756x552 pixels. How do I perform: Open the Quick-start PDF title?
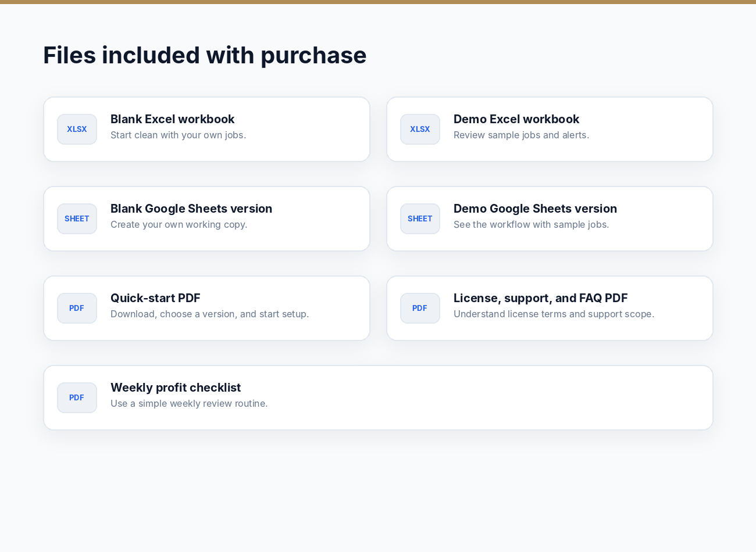click(x=155, y=298)
